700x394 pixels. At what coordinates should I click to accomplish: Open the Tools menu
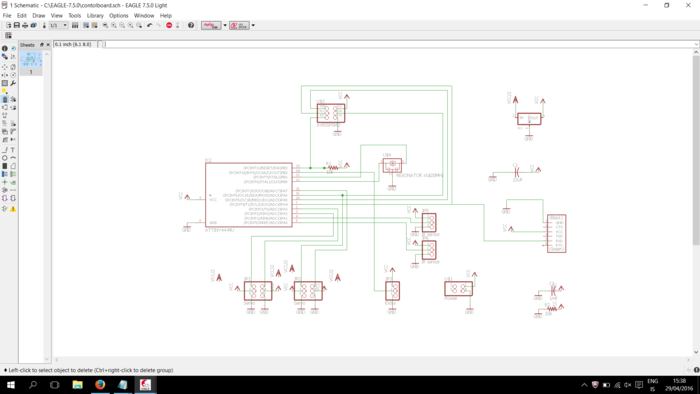point(75,16)
